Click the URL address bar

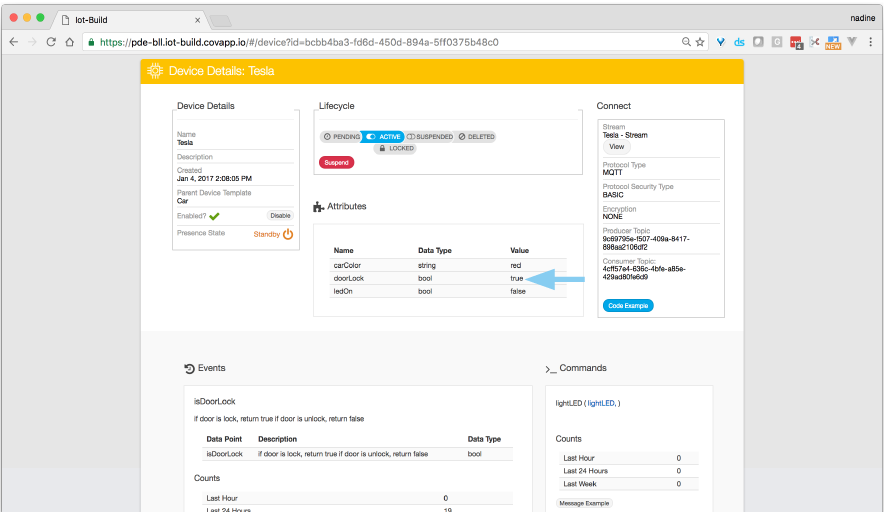coord(380,42)
